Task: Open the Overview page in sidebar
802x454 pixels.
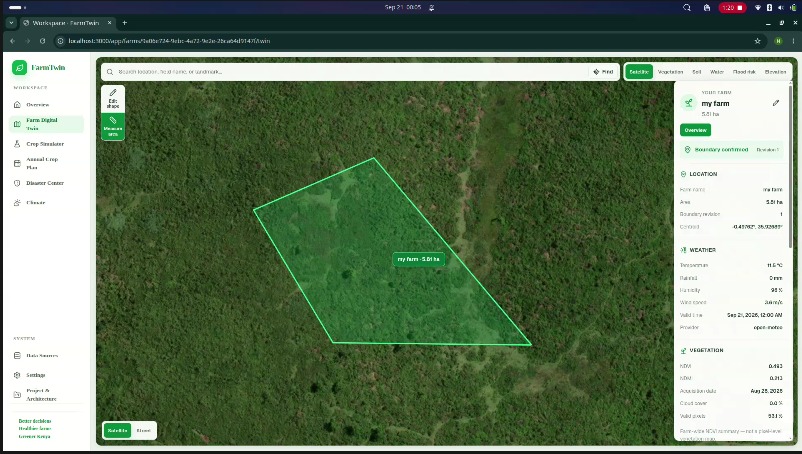Action: point(46,104)
